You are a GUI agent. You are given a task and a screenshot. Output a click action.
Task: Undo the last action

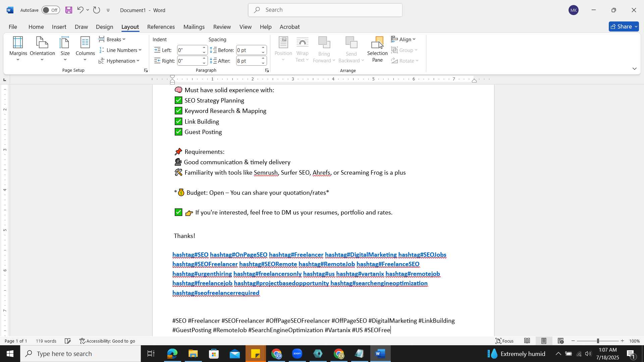point(80,10)
